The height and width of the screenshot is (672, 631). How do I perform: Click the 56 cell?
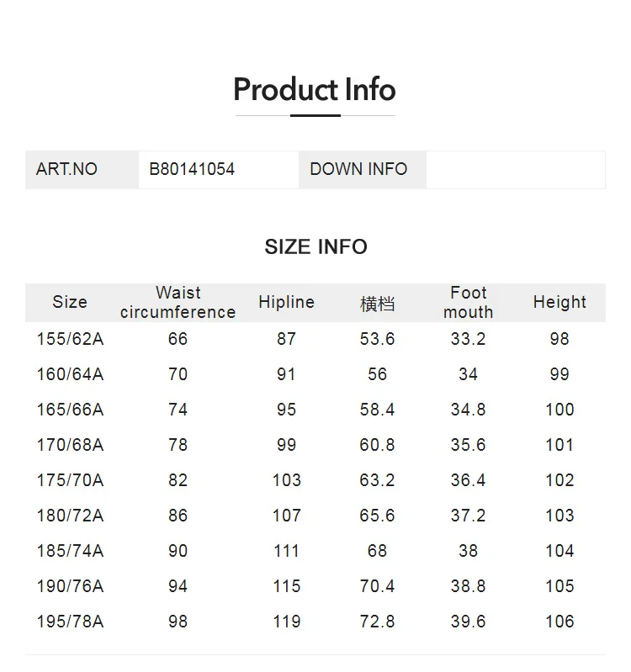(x=377, y=374)
